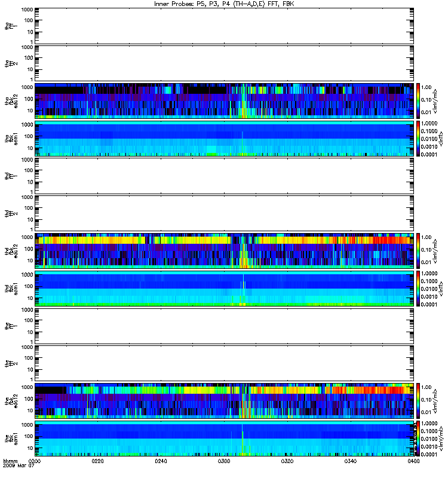Click the empty tha fff 1 plot panel

point(225,26)
